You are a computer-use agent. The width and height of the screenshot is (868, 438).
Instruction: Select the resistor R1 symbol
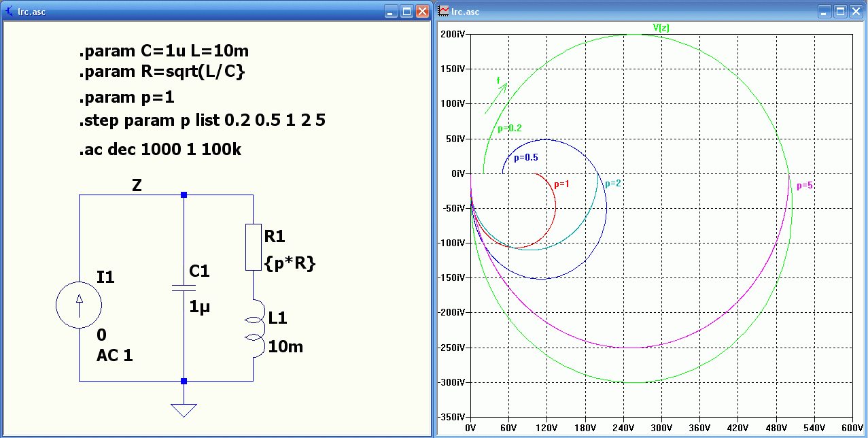(x=252, y=246)
